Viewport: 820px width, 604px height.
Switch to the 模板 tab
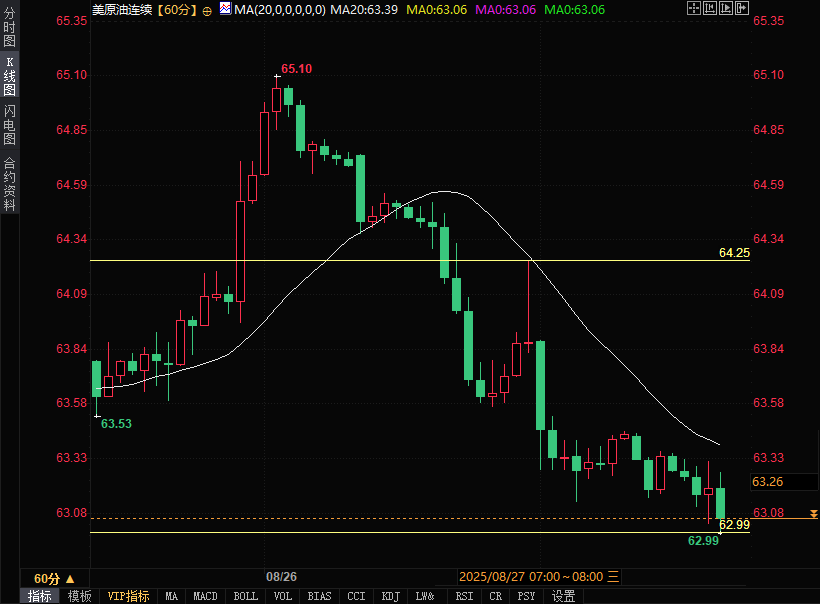pyautogui.click(x=79, y=596)
